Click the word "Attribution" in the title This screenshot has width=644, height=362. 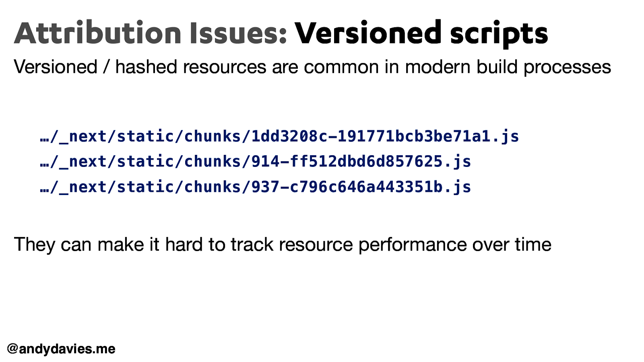click(x=98, y=33)
